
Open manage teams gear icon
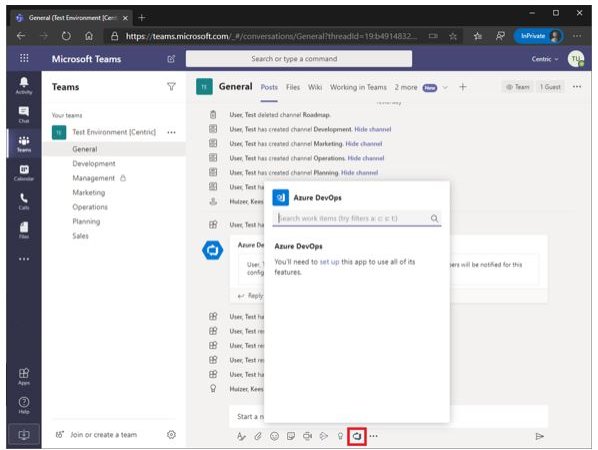coord(171,434)
